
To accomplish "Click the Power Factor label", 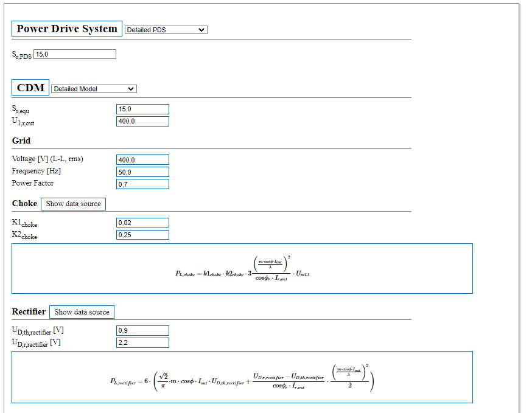I will [33, 183].
